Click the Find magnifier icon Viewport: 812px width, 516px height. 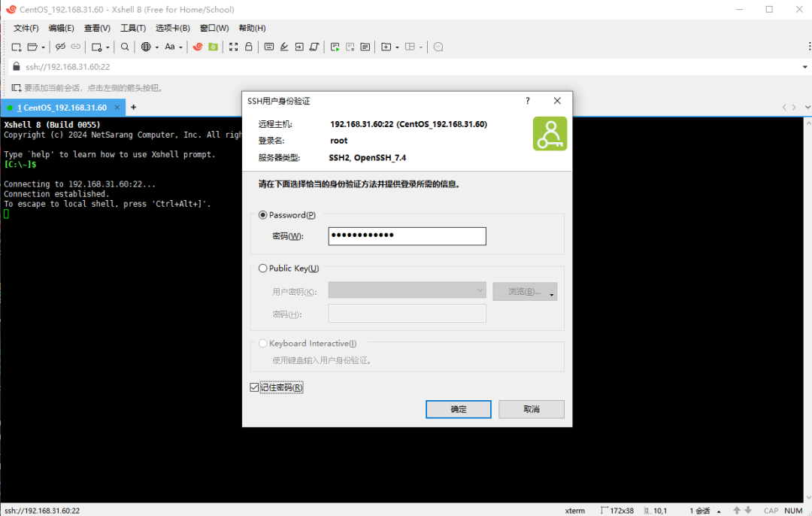(x=125, y=47)
